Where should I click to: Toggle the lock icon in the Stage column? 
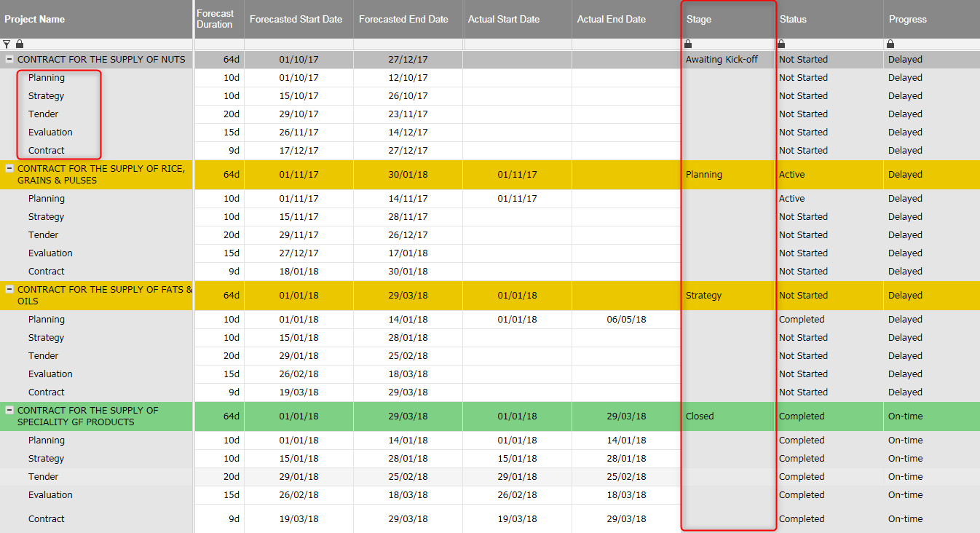pyautogui.click(x=687, y=44)
